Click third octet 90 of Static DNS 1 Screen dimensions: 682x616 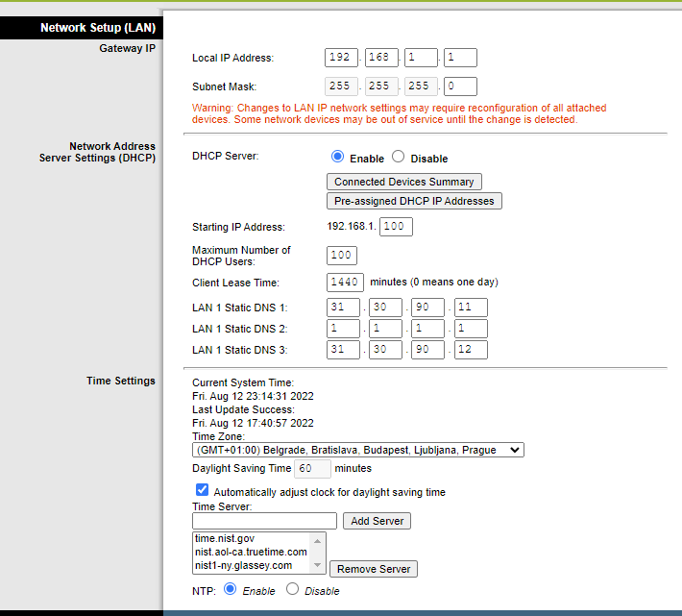(x=428, y=308)
